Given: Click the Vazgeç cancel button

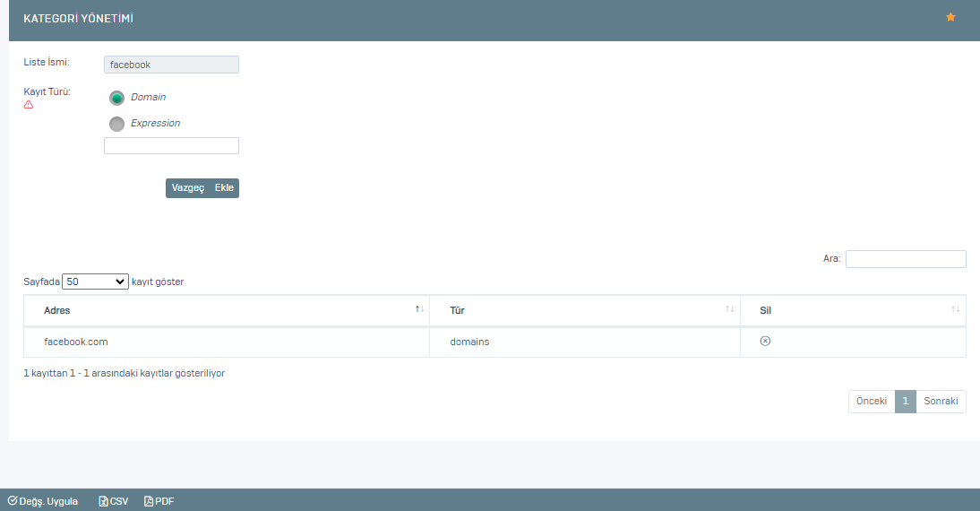Looking at the screenshot, I should pyautogui.click(x=187, y=187).
